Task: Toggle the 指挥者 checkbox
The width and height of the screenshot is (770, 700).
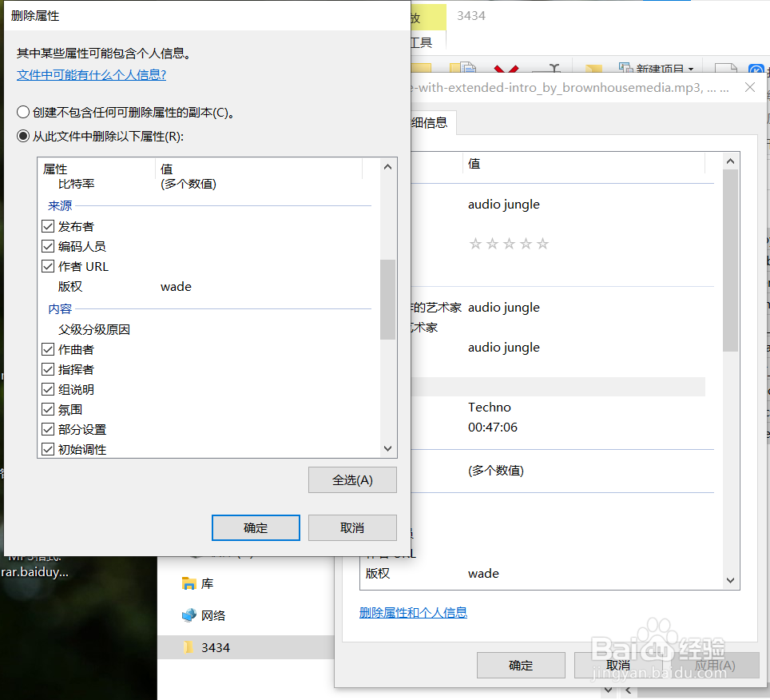Action: point(48,369)
